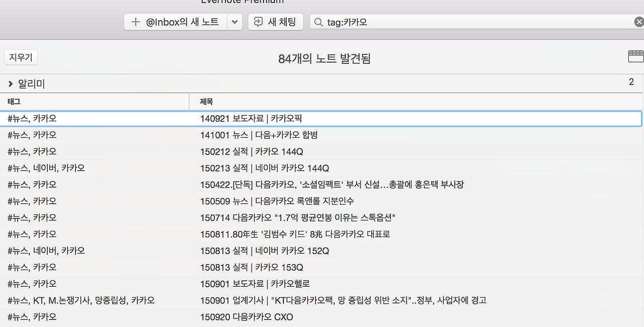Expand the 알리미 reminders section
This screenshot has height=327, width=644.
click(x=11, y=84)
